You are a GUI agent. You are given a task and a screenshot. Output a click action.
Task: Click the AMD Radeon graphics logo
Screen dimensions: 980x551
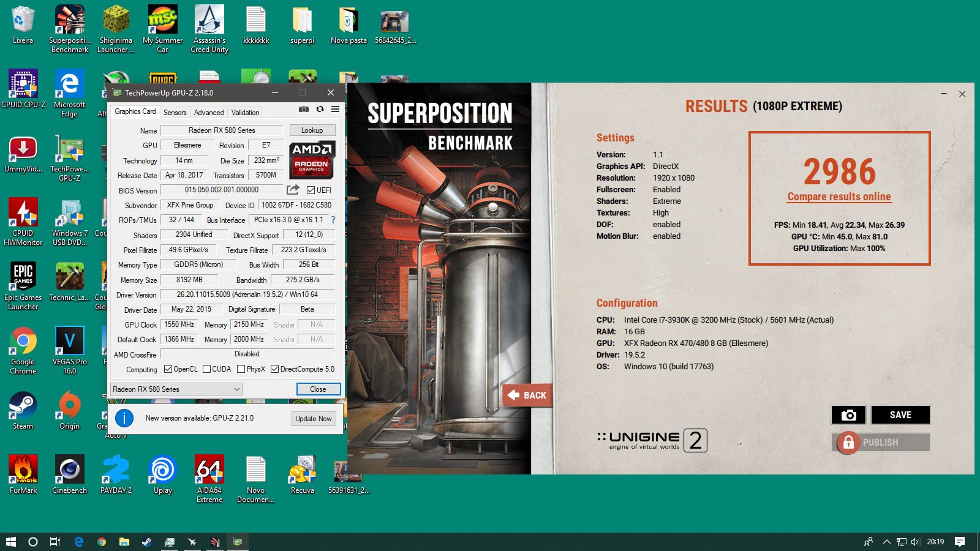click(x=312, y=159)
